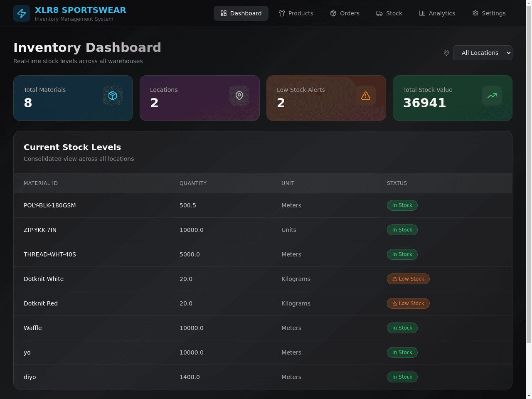Select the THREAD-WHT-40S material row
Viewport: 532px width, 399px height.
pyautogui.click(x=263, y=254)
